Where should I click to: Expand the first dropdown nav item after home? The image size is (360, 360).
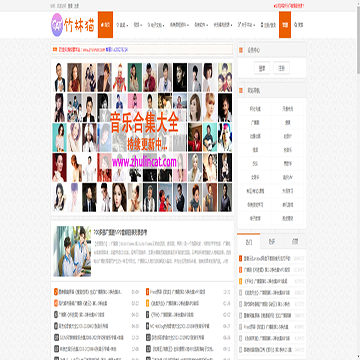[x=121, y=25]
